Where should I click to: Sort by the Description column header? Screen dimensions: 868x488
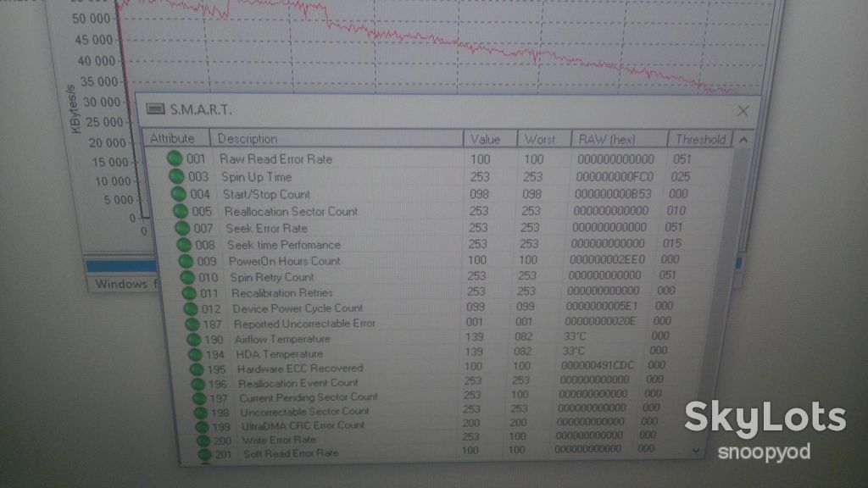pos(337,138)
